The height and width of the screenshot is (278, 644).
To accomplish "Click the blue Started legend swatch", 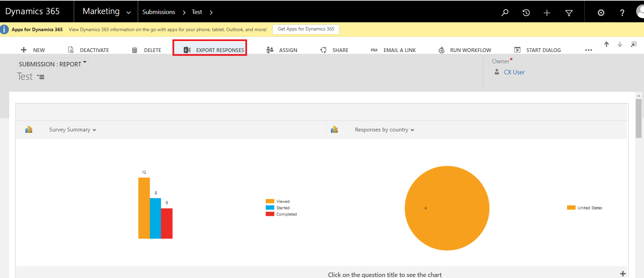I will pos(270,207).
